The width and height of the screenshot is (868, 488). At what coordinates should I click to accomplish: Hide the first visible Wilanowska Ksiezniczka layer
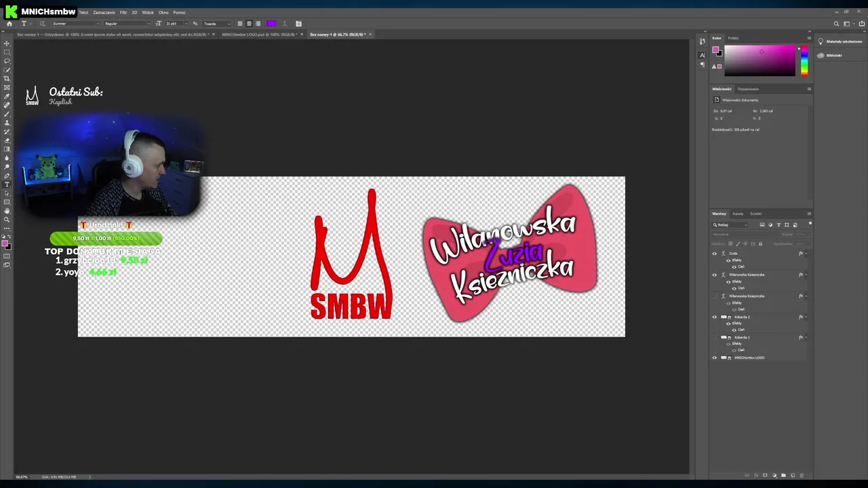[x=714, y=274]
